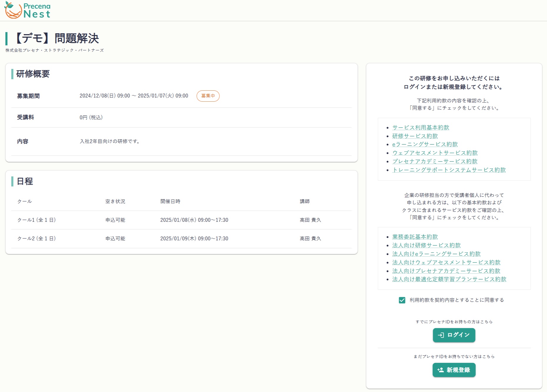Click instructor 高田 貴久 in クール2 row

310,239
